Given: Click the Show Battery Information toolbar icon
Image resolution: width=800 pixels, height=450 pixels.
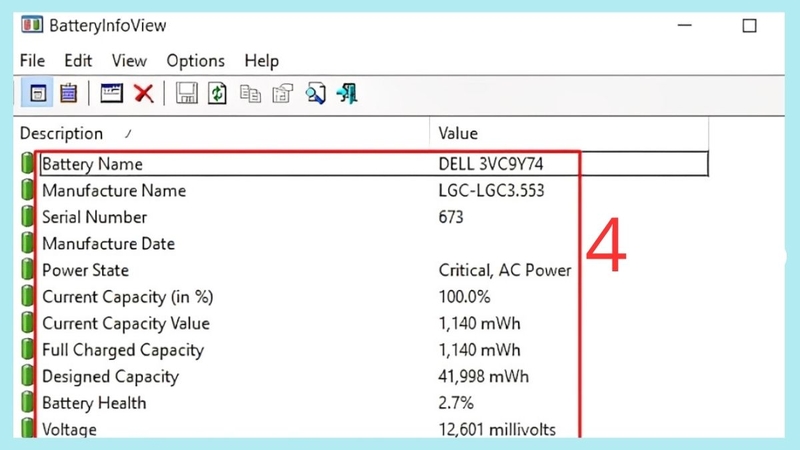Looking at the screenshot, I should 37,93.
